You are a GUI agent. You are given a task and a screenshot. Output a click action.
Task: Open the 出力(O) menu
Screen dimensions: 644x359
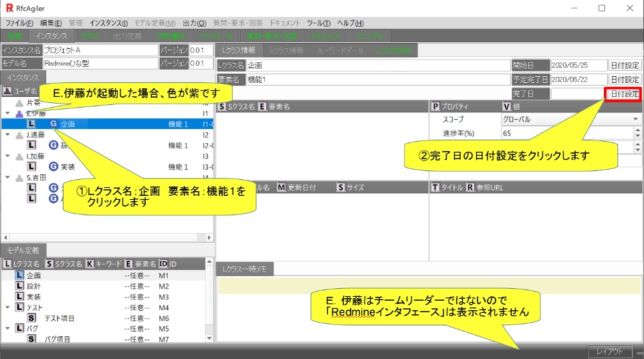tap(194, 23)
